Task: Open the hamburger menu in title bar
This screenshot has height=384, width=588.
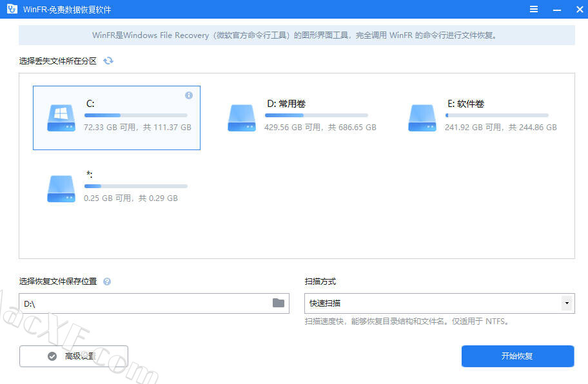Action: pyautogui.click(x=534, y=9)
